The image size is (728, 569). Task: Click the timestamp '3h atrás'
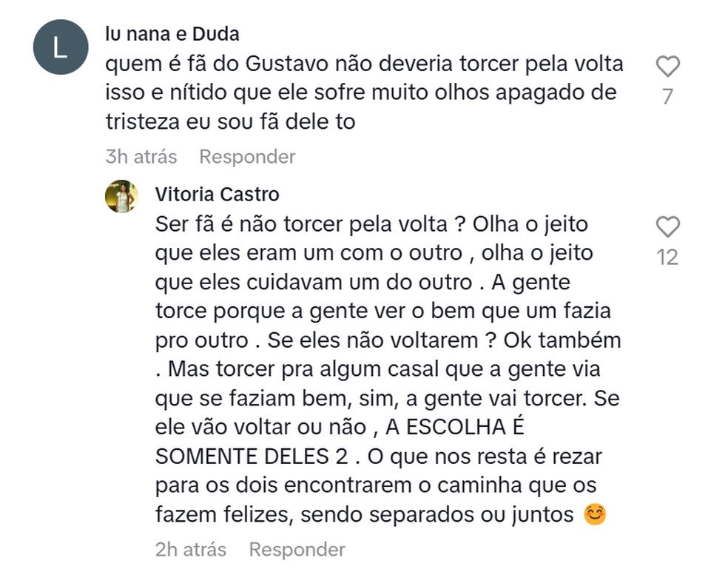(141, 156)
